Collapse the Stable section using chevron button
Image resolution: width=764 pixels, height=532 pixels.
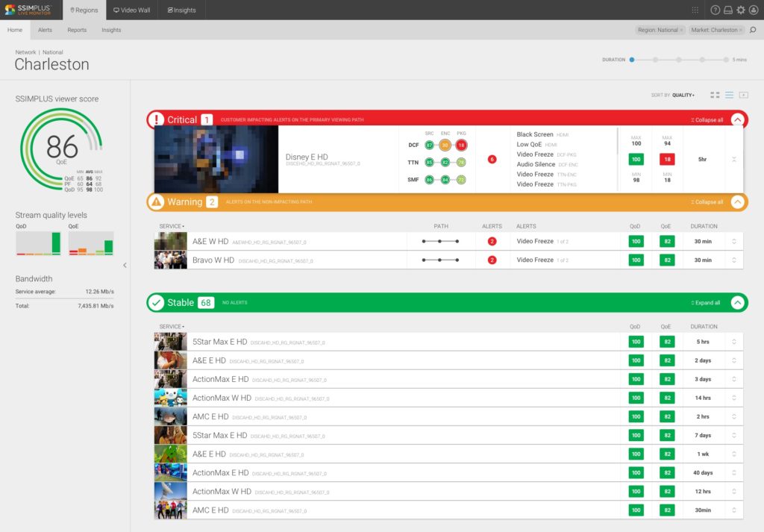(738, 303)
